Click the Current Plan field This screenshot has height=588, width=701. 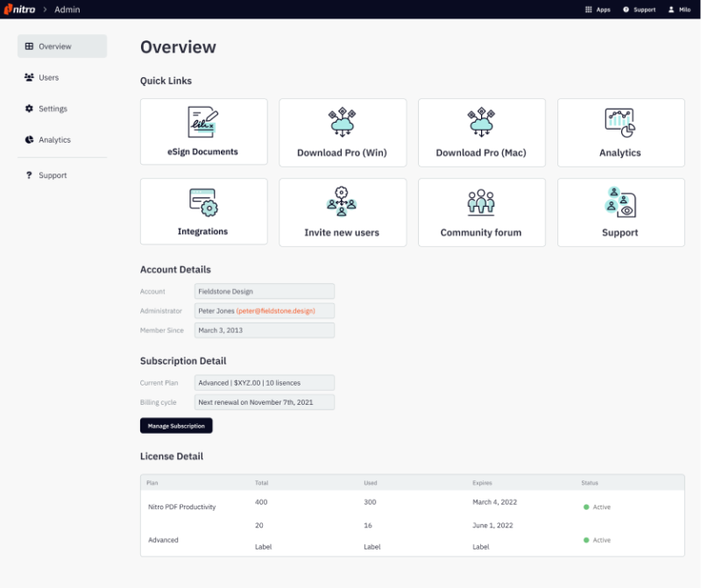(x=265, y=383)
